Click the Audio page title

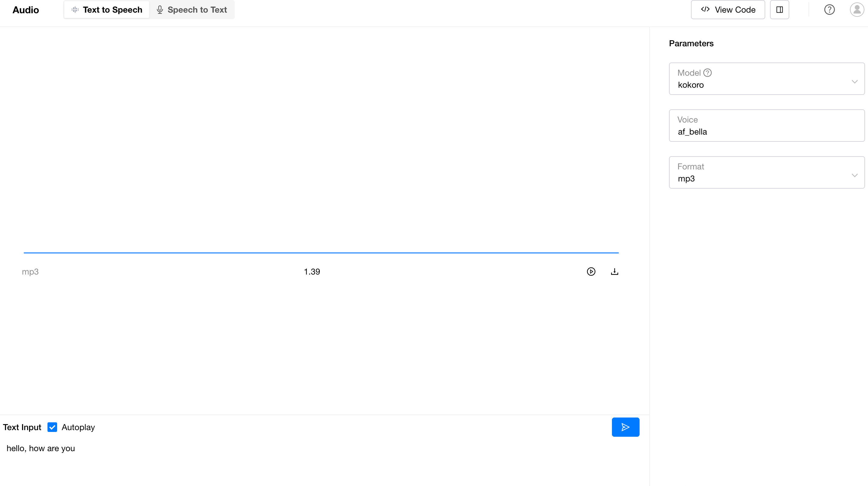pos(26,10)
